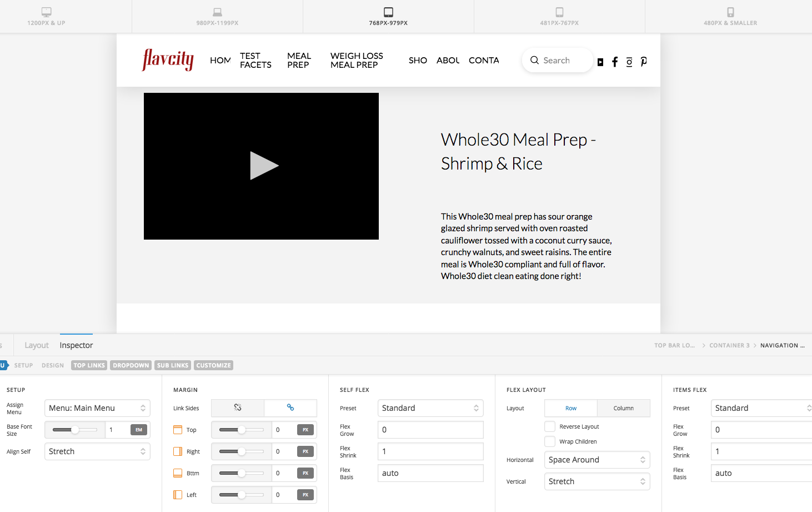Enable the Reverse Layout checkbox
This screenshot has height=512, width=812.
pyautogui.click(x=550, y=426)
